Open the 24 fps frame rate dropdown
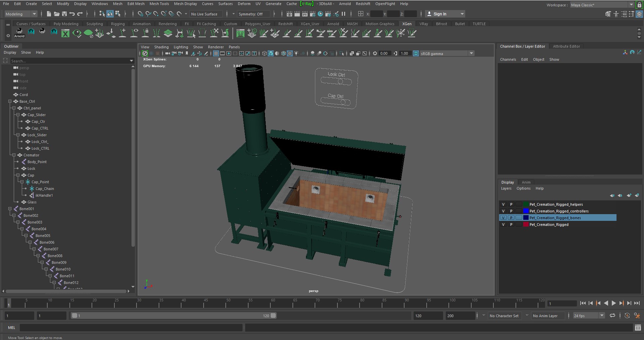 click(x=589, y=315)
